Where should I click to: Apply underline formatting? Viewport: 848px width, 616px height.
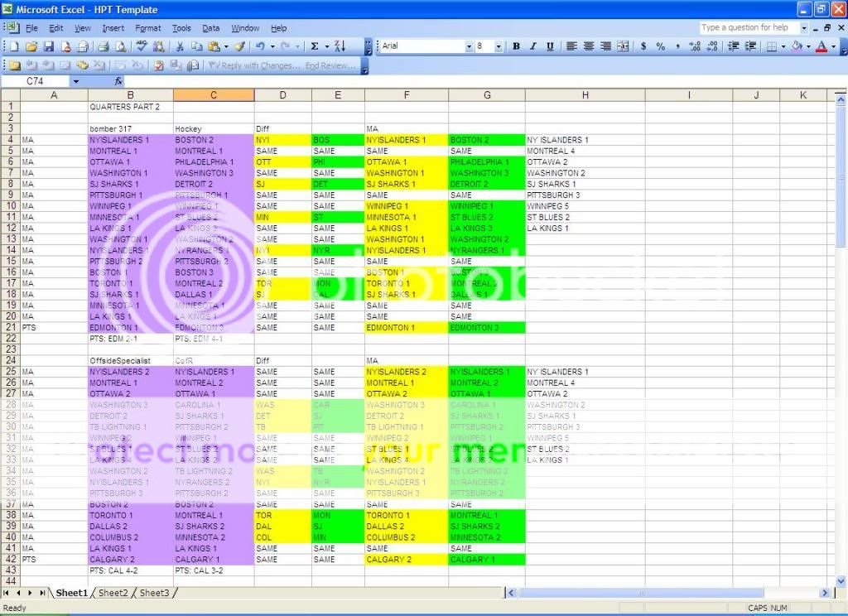tap(550, 46)
